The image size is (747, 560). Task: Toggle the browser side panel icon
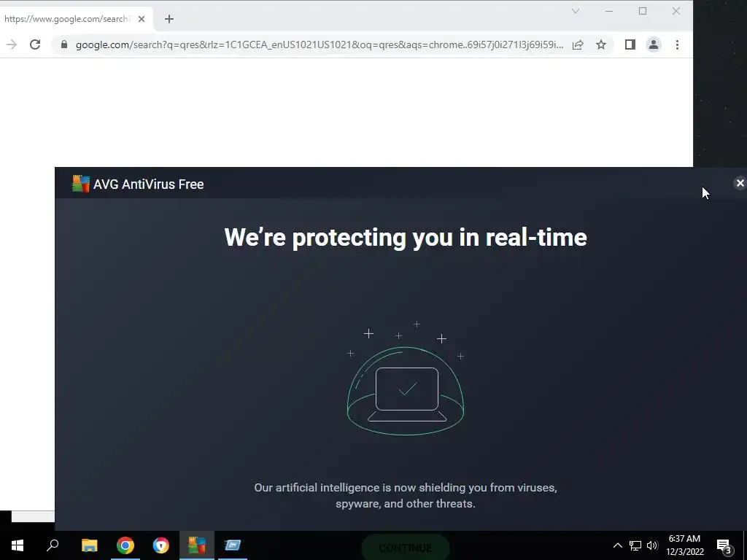coord(630,44)
